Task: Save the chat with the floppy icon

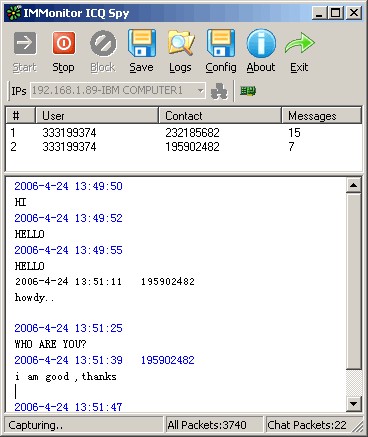Action: tap(142, 43)
